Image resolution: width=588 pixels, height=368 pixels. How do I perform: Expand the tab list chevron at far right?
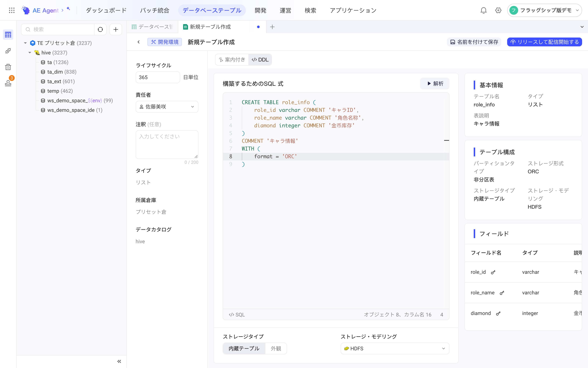pos(582,27)
